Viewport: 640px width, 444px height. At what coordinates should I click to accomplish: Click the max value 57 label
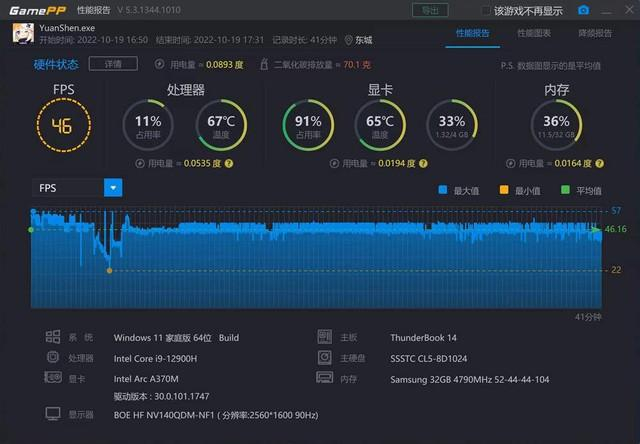click(x=616, y=211)
